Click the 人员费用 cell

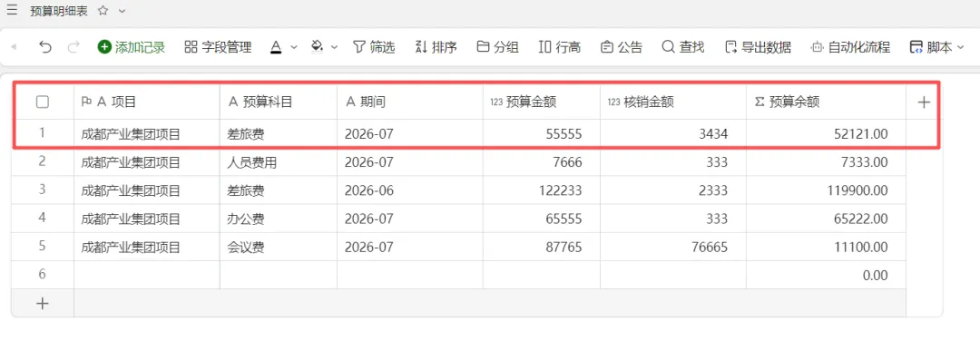pyautogui.click(x=279, y=162)
